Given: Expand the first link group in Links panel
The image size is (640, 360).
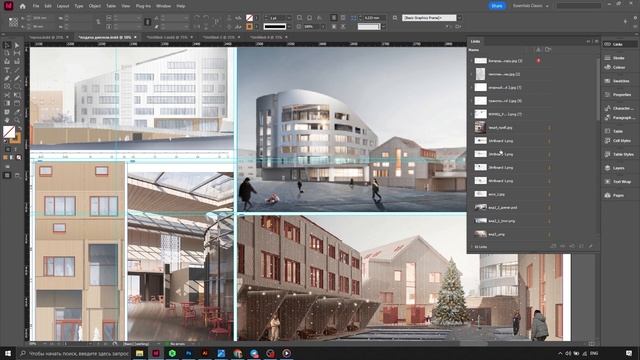Looking at the screenshot, I should pos(471,61).
